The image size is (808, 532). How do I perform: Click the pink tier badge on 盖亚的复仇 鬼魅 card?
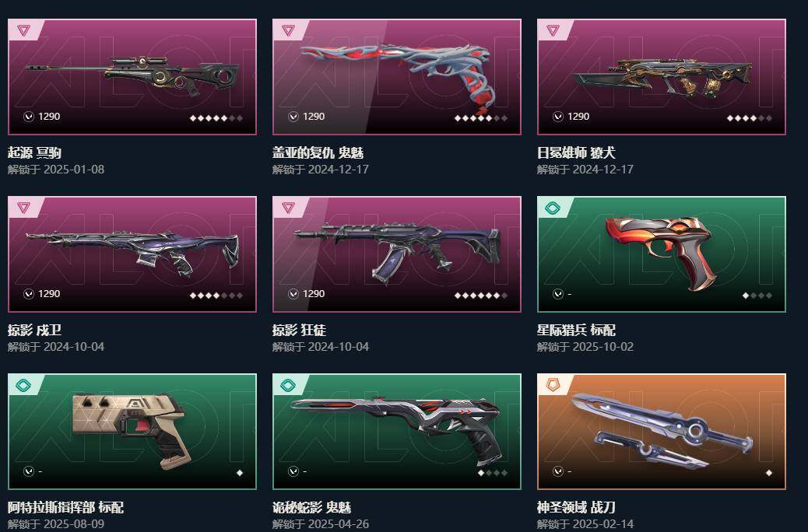coord(288,30)
